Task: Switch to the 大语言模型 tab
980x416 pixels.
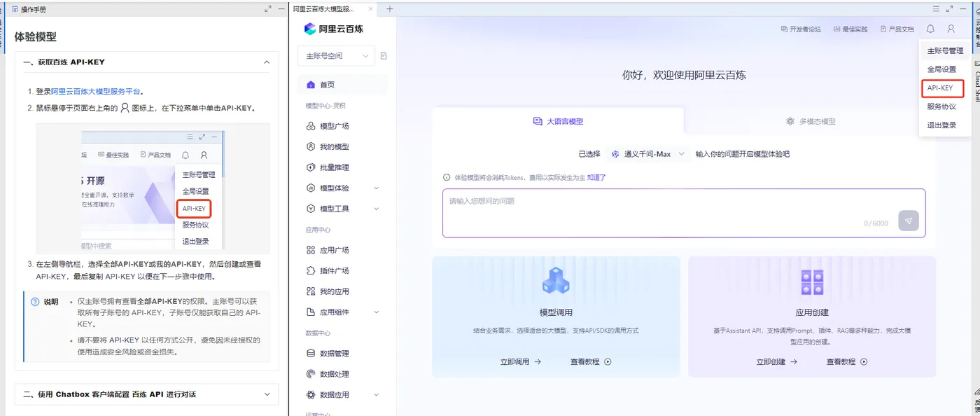Action: click(558, 121)
